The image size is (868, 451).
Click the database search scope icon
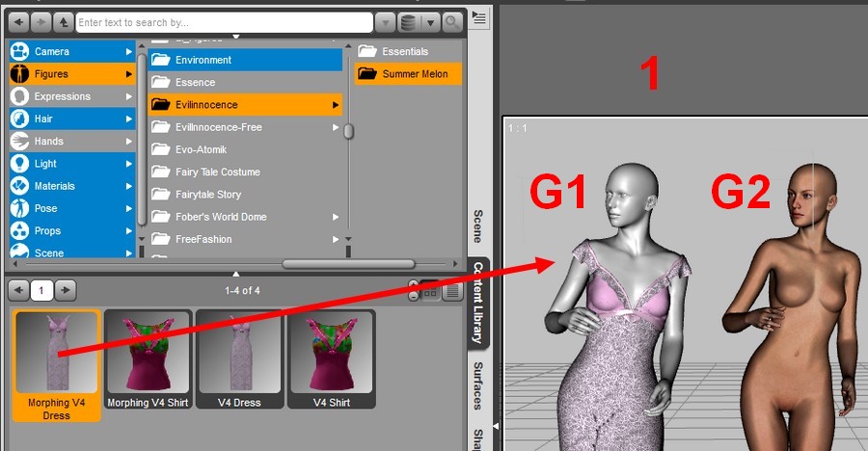[x=409, y=23]
